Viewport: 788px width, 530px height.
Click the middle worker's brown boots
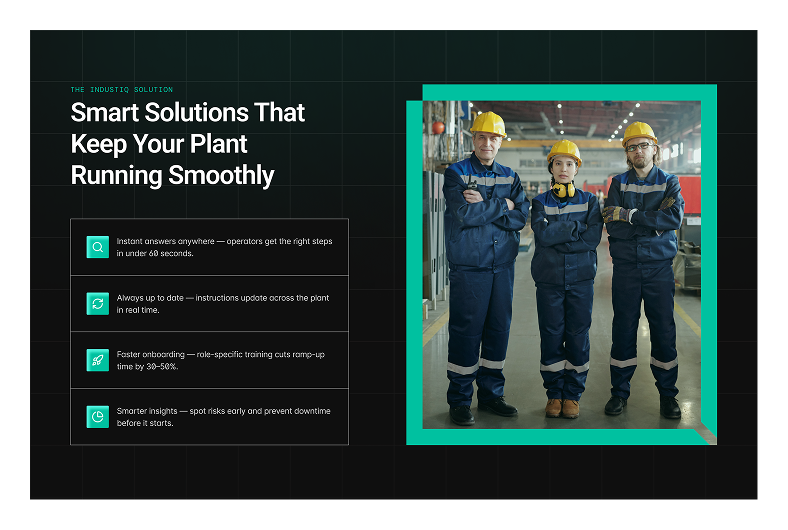click(x=562, y=407)
